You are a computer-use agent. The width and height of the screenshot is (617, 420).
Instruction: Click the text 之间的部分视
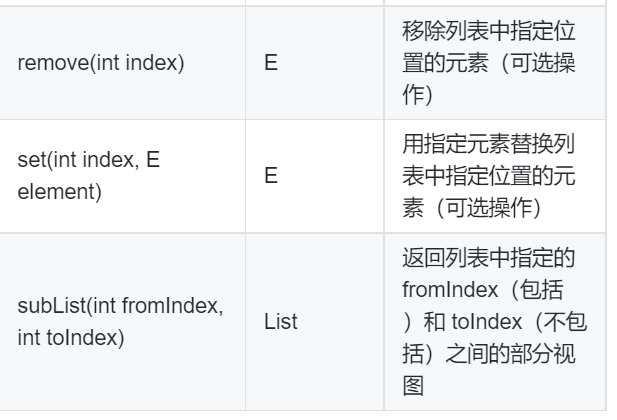[510, 353]
